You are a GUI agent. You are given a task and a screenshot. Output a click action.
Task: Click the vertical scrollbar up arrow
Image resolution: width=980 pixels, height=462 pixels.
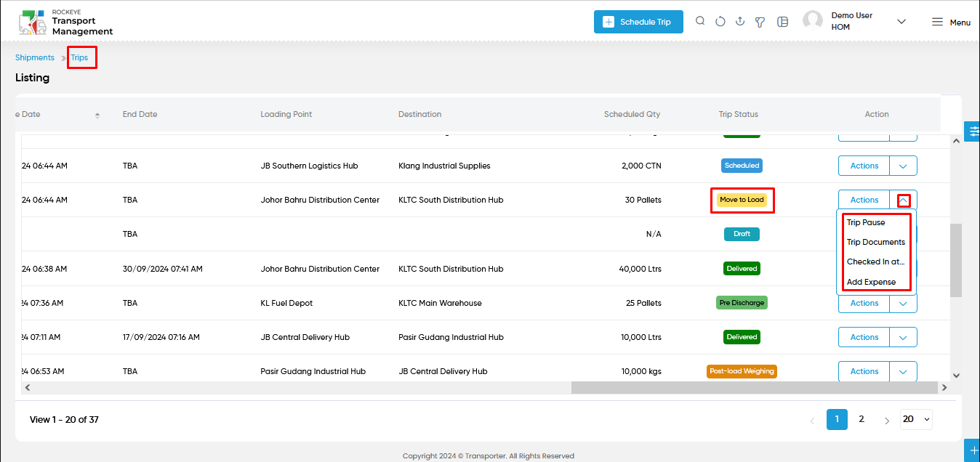click(956, 142)
